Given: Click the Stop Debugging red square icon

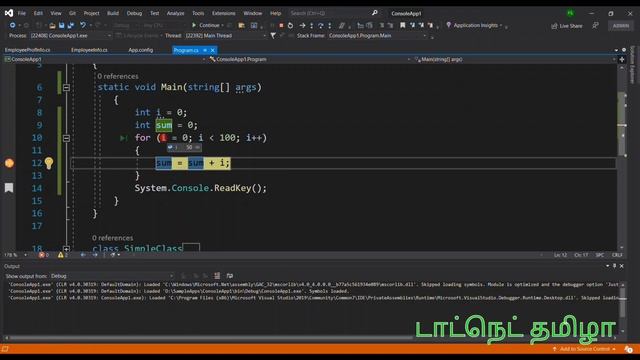Looking at the screenshot, I should 281,25.
